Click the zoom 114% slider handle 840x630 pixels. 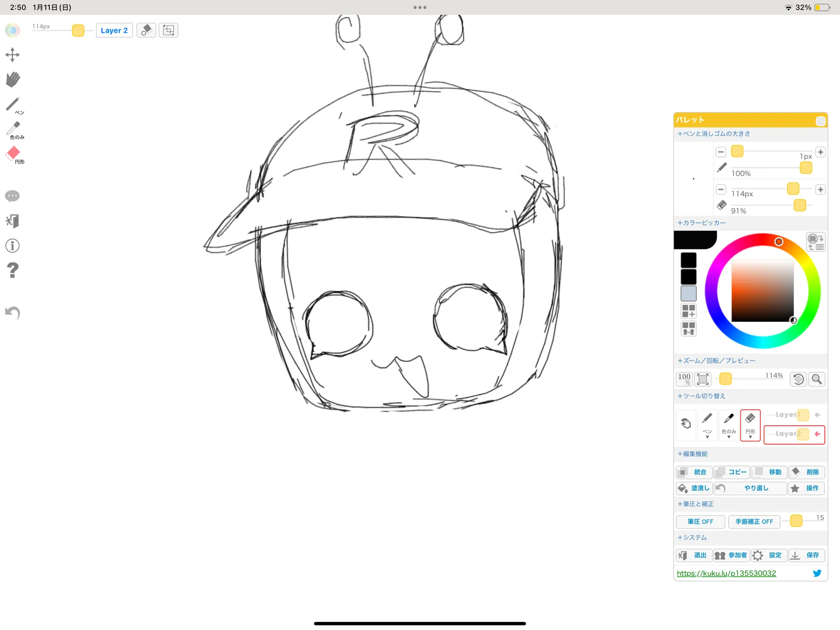(x=725, y=379)
